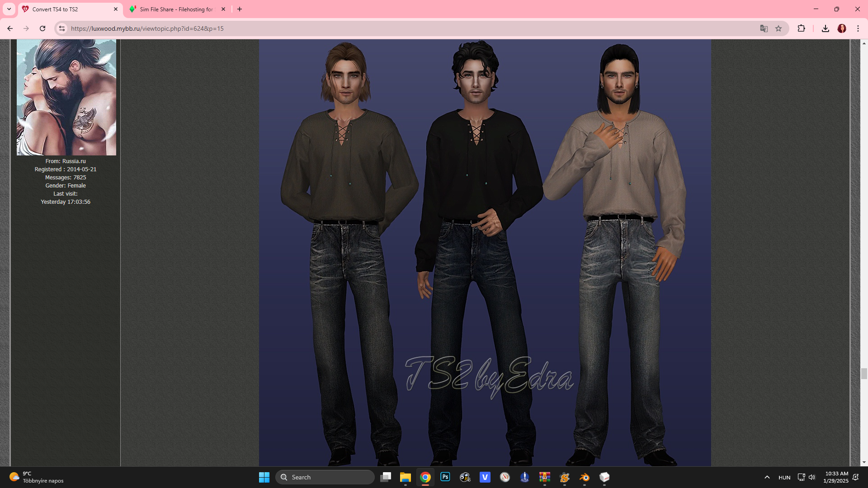Bookmark this page with the star

(x=778, y=28)
